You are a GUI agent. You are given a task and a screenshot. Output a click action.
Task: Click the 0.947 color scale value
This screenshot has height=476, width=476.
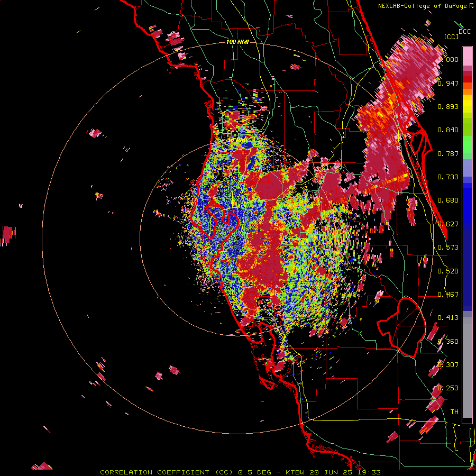(x=448, y=83)
